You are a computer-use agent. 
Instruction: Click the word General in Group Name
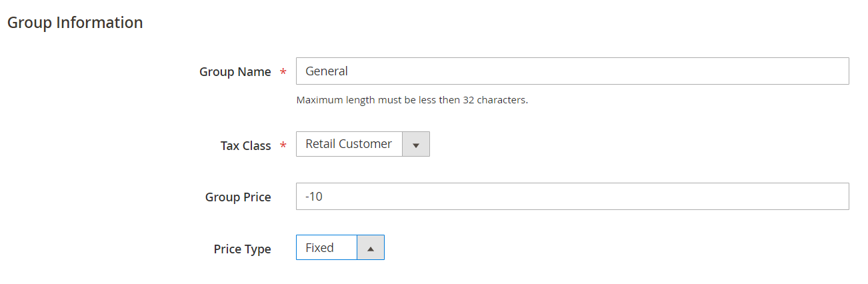(327, 71)
